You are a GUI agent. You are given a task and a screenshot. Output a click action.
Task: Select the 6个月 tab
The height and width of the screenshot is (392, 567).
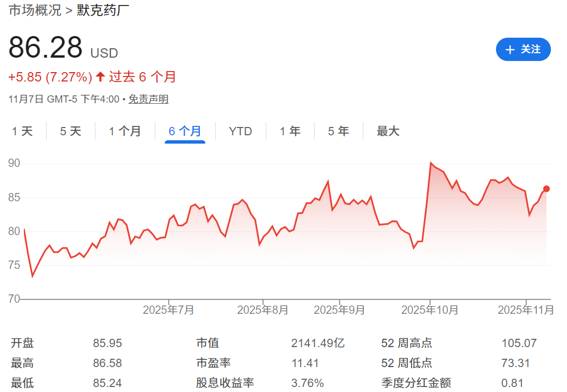point(185,131)
